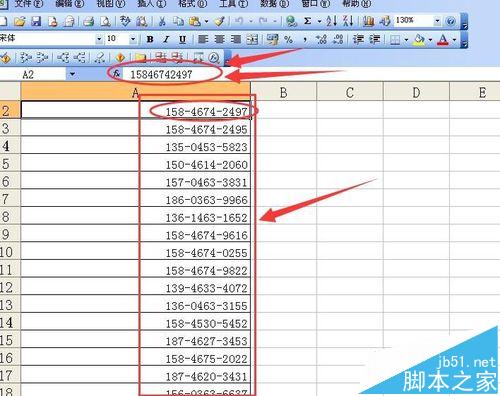Open the 视图 (View) menu
This screenshot has width=500, height=396.
pos(111,3)
